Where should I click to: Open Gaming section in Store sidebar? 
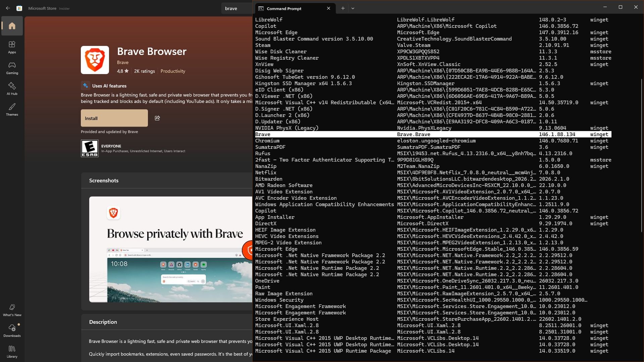[12, 68]
